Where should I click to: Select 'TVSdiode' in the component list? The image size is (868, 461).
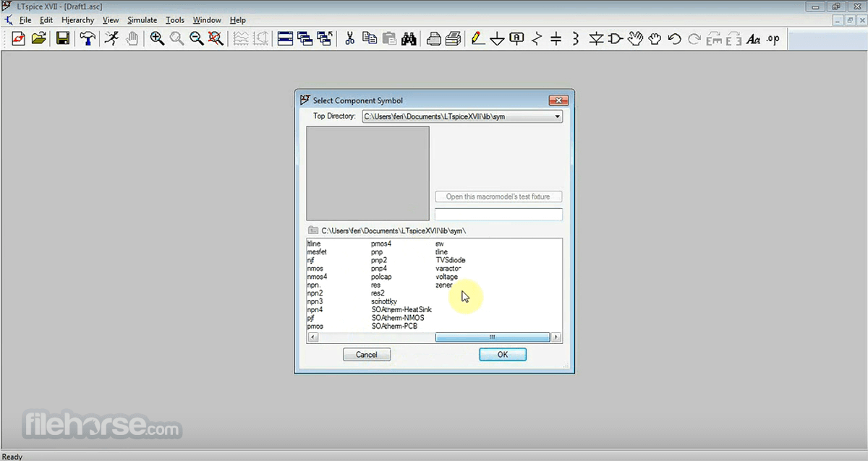pos(451,260)
